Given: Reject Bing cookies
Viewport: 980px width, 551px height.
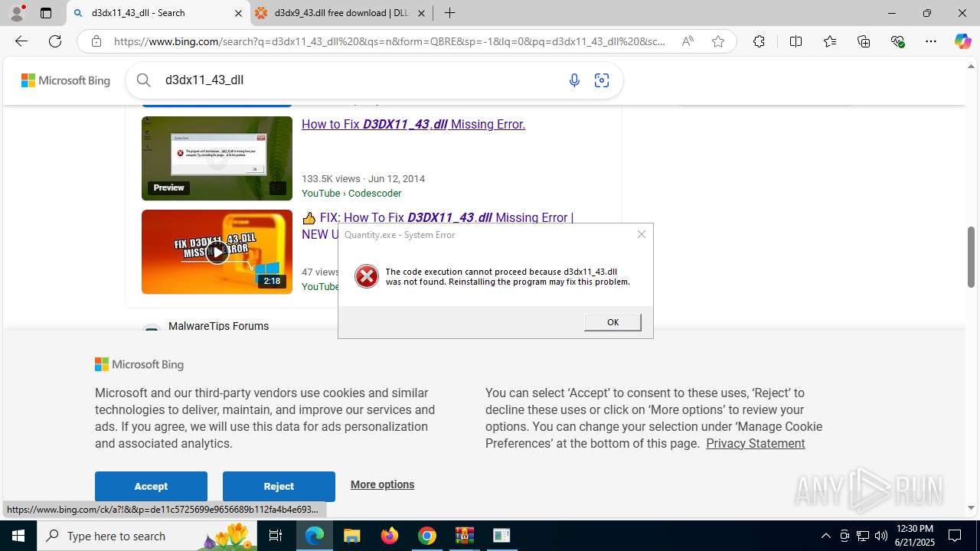Looking at the screenshot, I should click(x=279, y=486).
